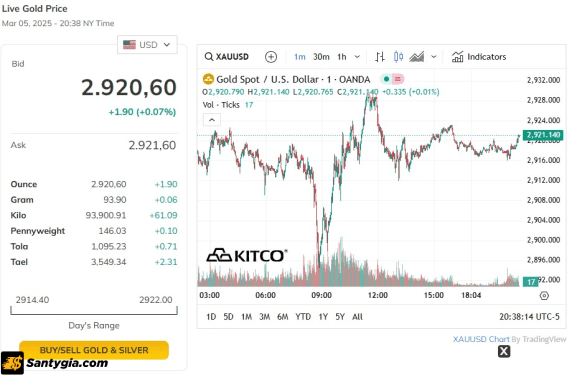Click the X icon below the chart
Screen dimensions: 572x375
coord(504,351)
